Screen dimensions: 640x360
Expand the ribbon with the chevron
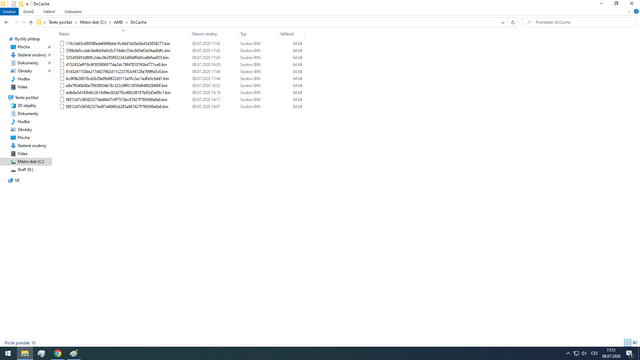[x=629, y=12]
